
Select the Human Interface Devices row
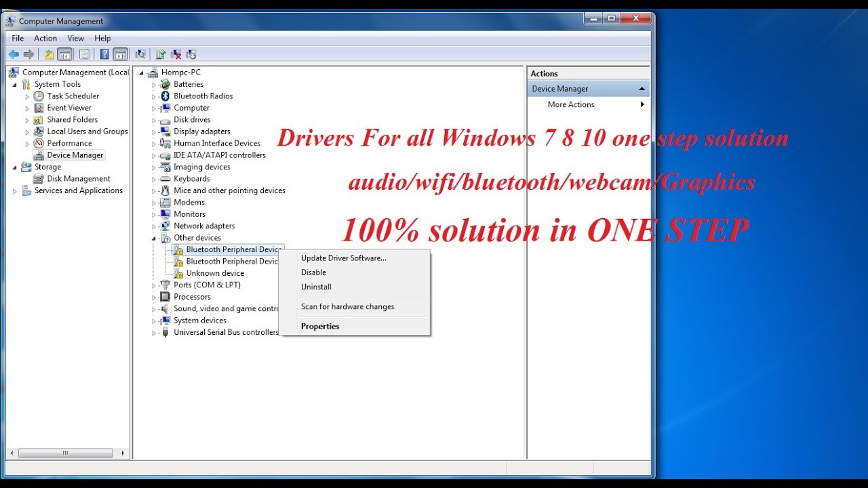217,143
